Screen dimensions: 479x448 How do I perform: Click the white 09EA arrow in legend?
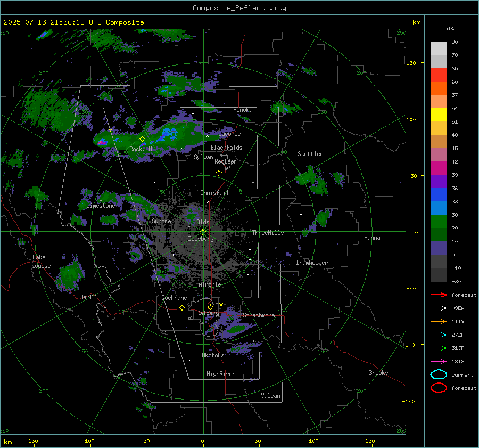(x=439, y=308)
